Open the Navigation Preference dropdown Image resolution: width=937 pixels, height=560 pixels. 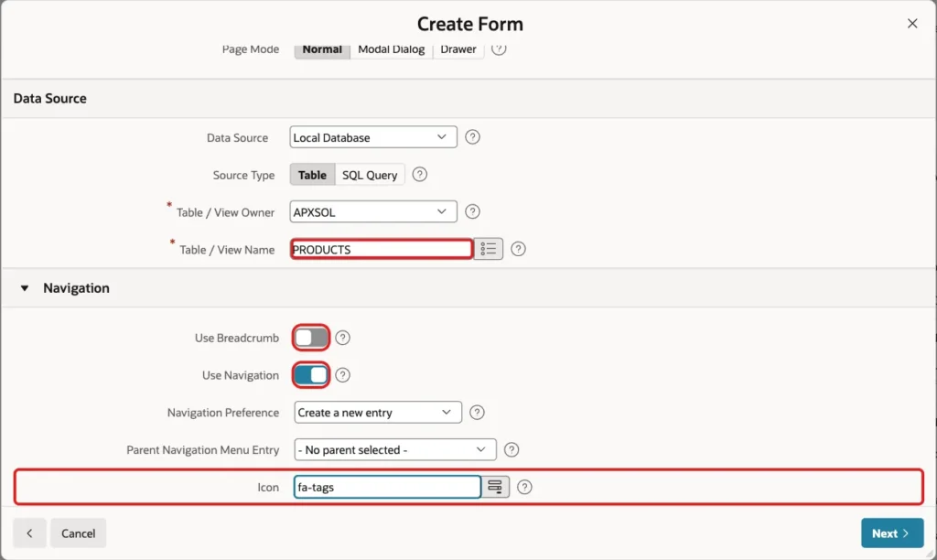(378, 413)
